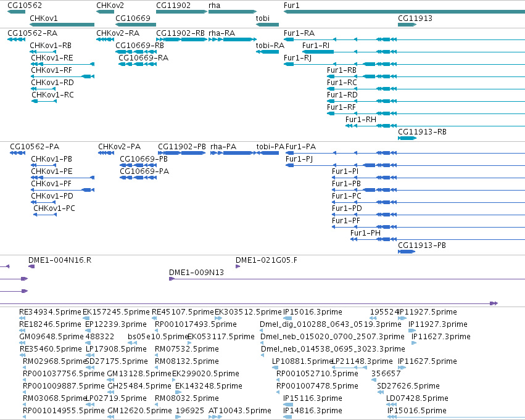Screen dimensions: 525x420
Task: Select the CG10562-PA protein label
Action: point(35,147)
